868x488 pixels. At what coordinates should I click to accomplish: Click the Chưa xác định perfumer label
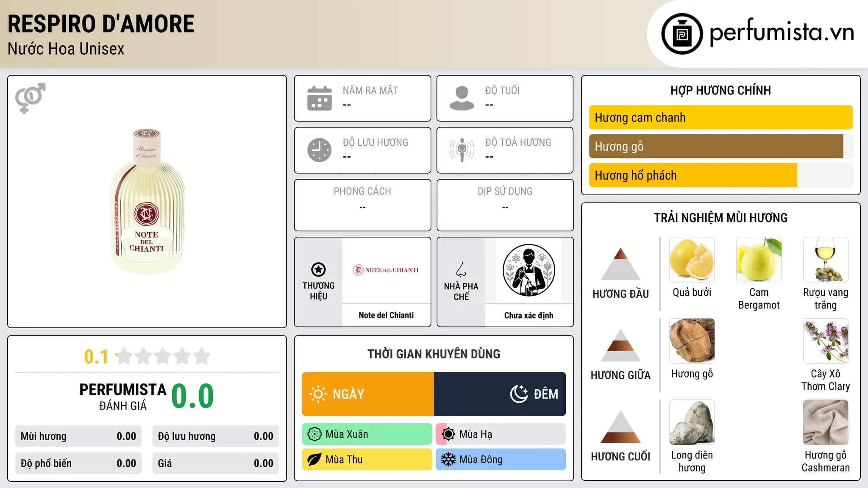pyautogui.click(x=529, y=315)
